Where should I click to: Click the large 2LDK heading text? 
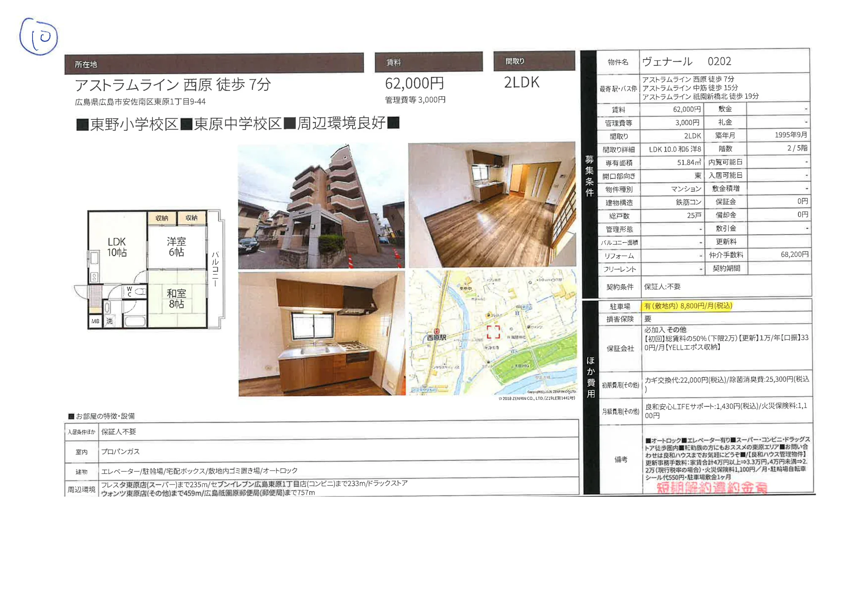pos(521,82)
